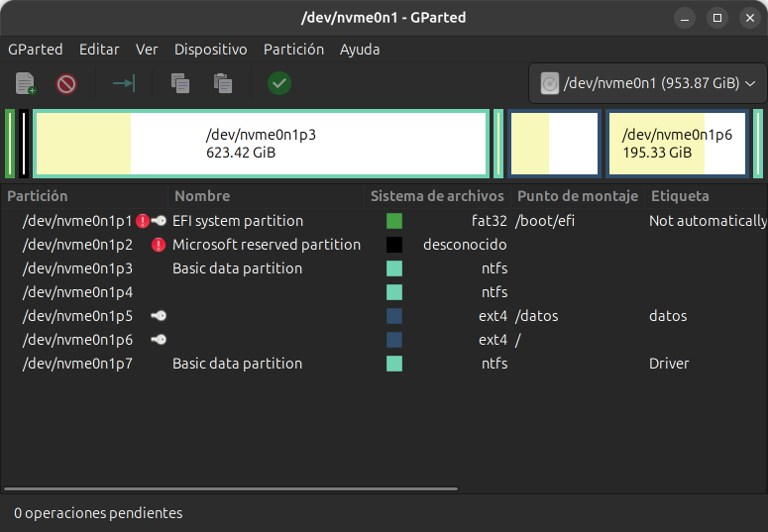Click warning icon on nvme0n1p1 row
The width and height of the screenshot is (768, 532).
coord(143,221)
